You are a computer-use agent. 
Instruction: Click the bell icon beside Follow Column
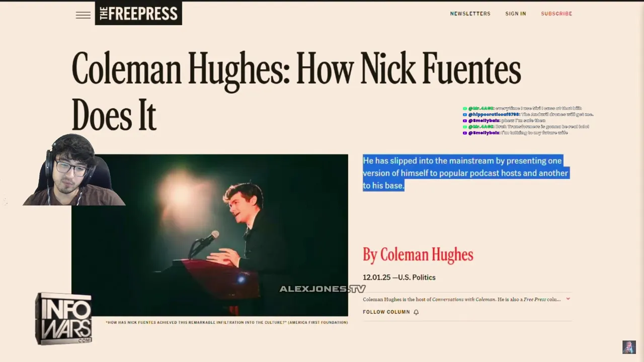pyautogui.click(x=416, y=312)
